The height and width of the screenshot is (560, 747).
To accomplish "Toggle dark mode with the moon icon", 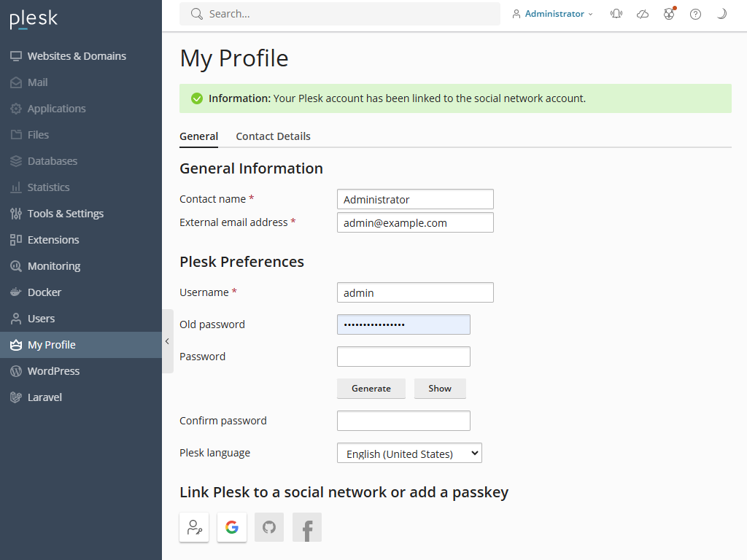I will click(x=721, y=13).
